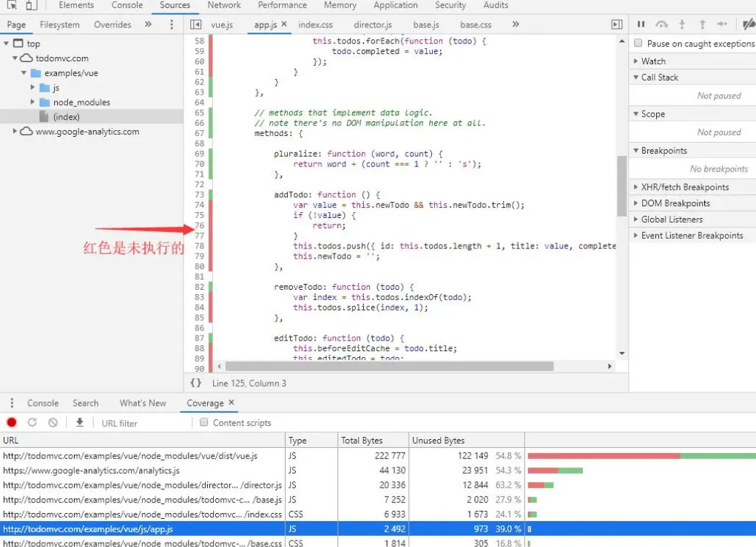
Task: Select the todomvc.com cloud icon
Action: coord(27,58)
